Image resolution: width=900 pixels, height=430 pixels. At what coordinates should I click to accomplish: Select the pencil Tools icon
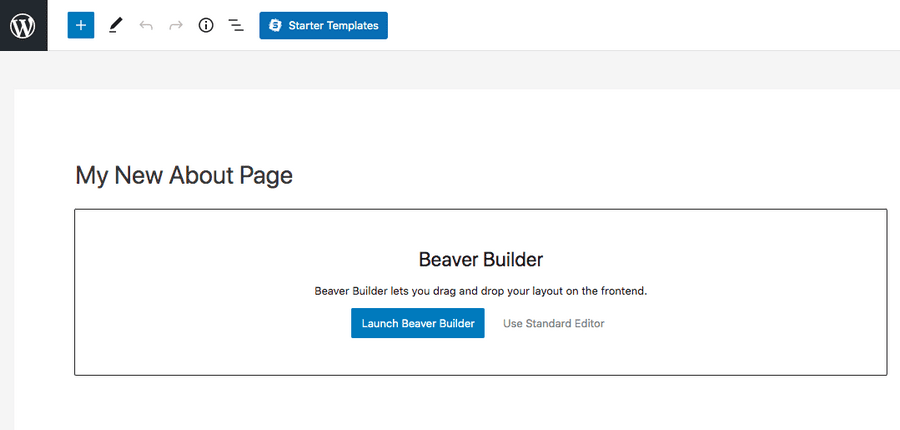(116, 25)
